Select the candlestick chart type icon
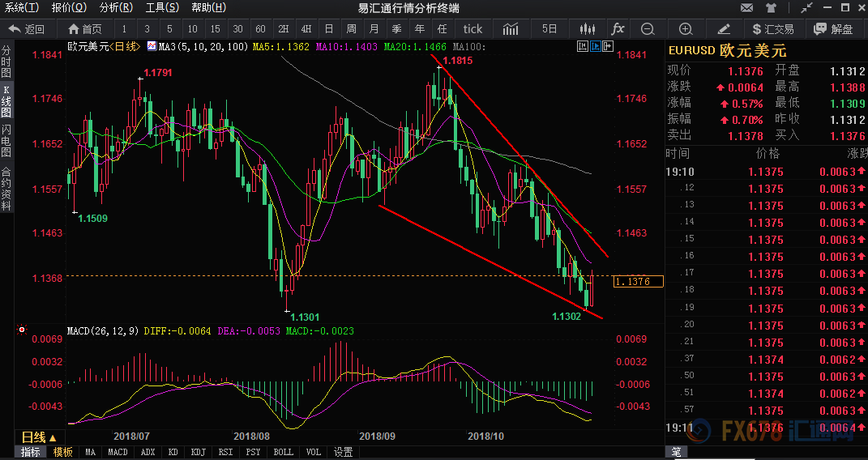The height and width of the screenshot is (460, 868). (588, 29)
